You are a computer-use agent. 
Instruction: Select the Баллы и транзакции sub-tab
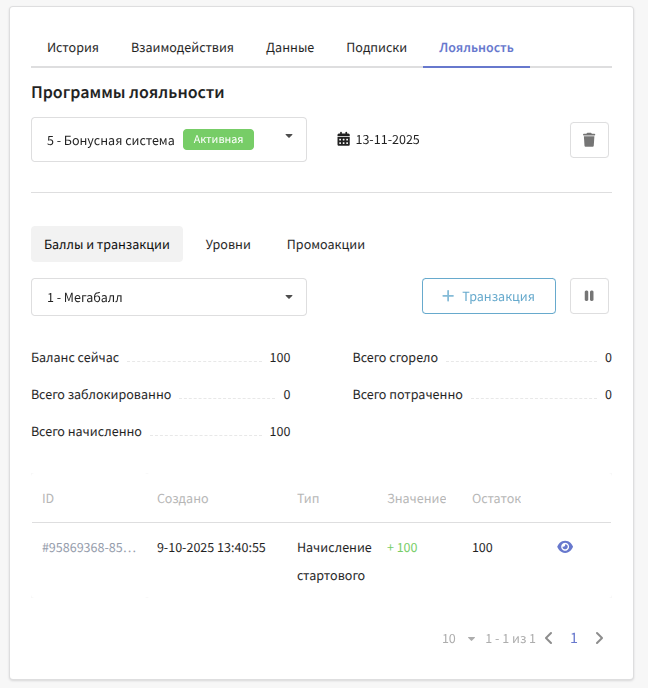tap(107, 244)
